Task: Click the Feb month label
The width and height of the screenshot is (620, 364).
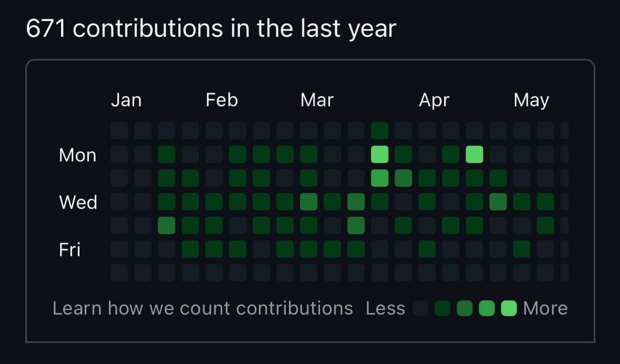Action: [222, 100]
